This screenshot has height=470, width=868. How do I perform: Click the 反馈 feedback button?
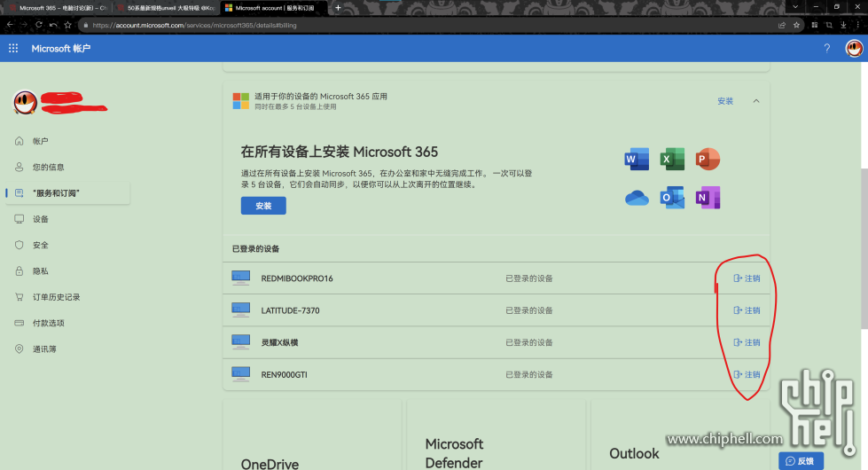coord(801,460)
